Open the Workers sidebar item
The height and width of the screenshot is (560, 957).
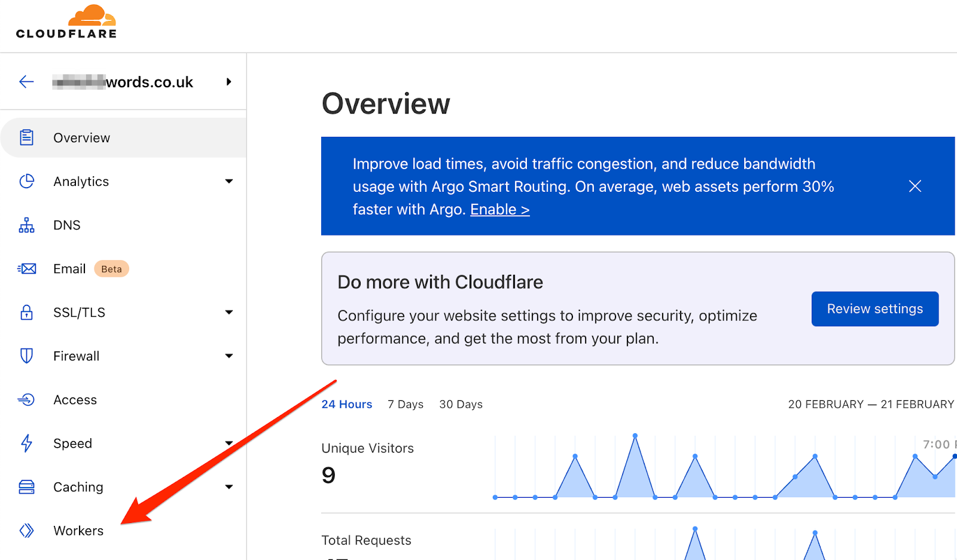tap(123, 531)
